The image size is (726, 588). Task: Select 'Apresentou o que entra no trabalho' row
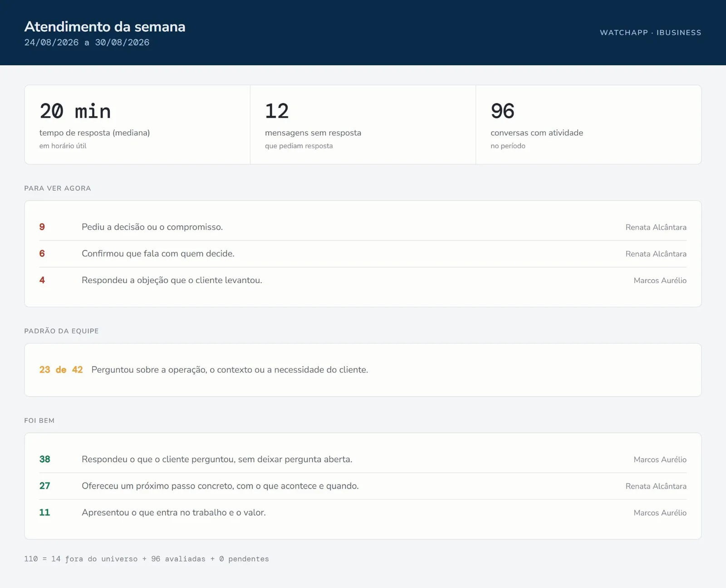point(363,513)
